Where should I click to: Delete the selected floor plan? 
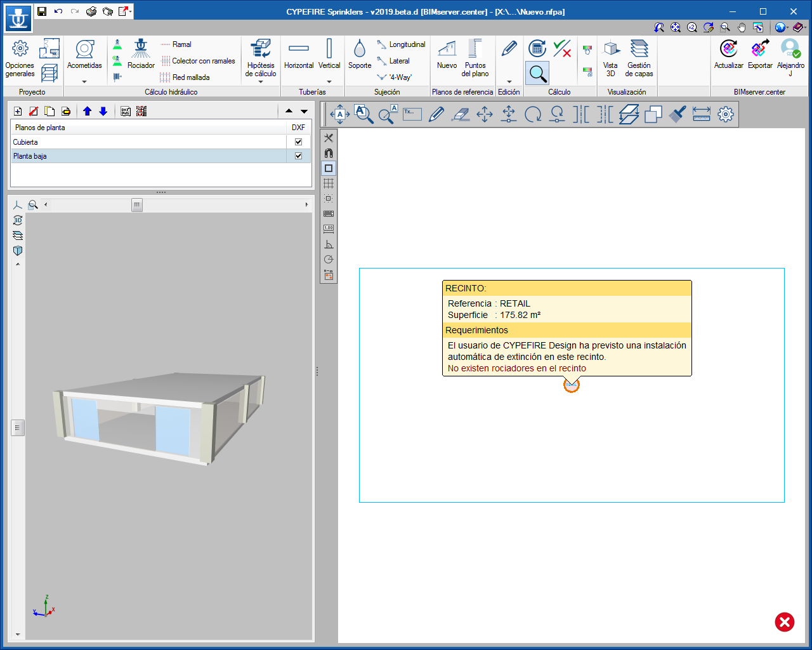[34, 111]
